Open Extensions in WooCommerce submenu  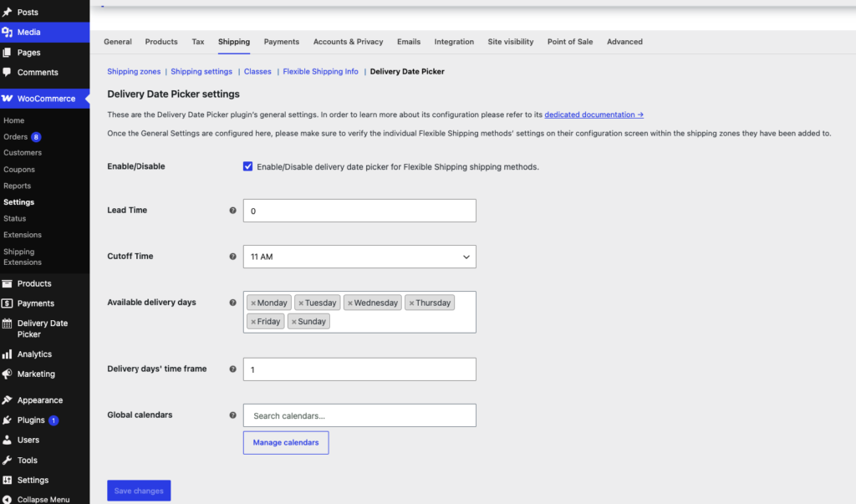point(23,235)
